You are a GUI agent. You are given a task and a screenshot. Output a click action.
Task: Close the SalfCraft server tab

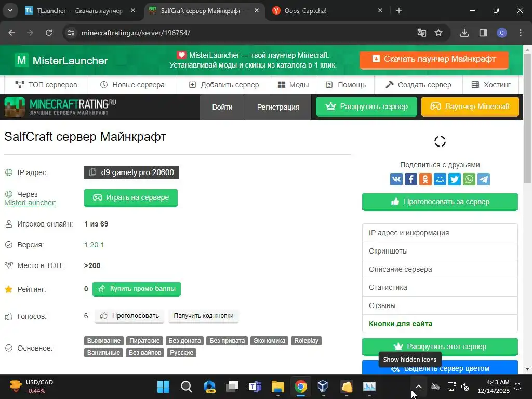[257, 10]
